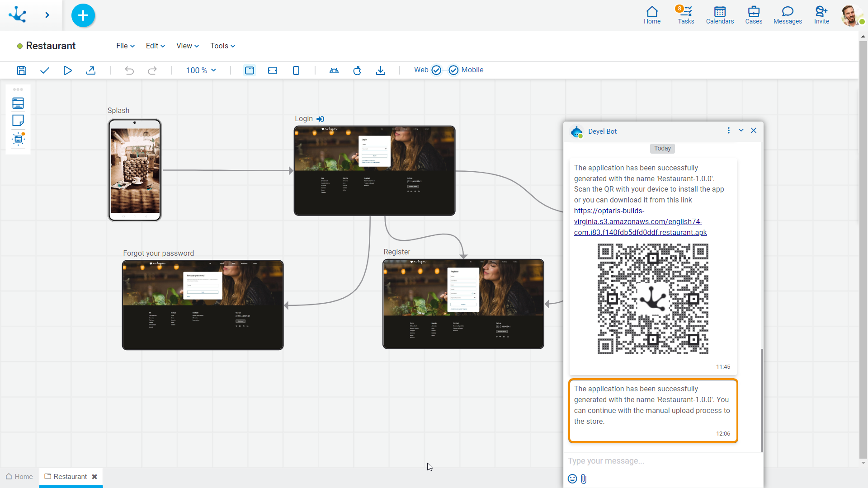
Task: Select the mobile phone view icon
Action: click(x=296, y=70)
